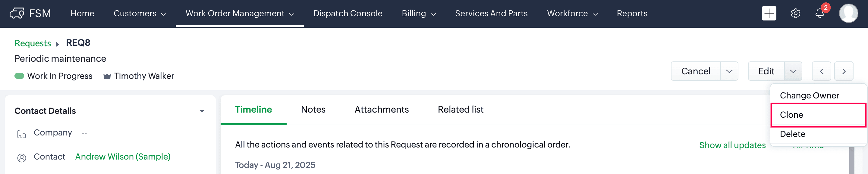This screenshot has height=174, width=868.
Task: Click the contact person icon
Action: (22, 158)
